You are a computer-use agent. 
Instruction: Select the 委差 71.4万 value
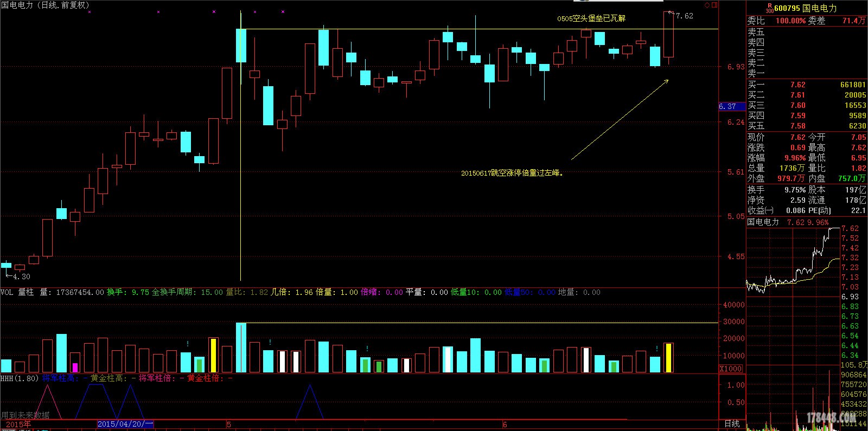(x=854, y=21)
